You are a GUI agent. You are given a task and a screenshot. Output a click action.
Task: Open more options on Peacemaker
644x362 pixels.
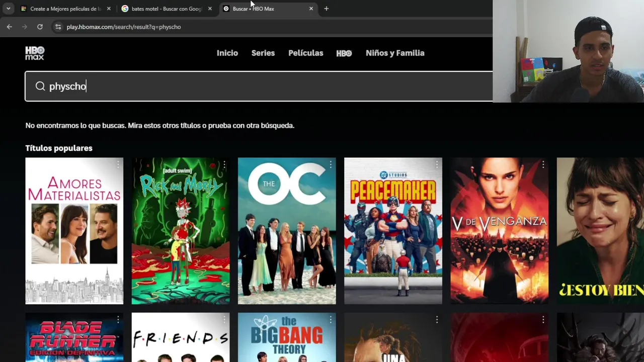[x=437, y=164]
